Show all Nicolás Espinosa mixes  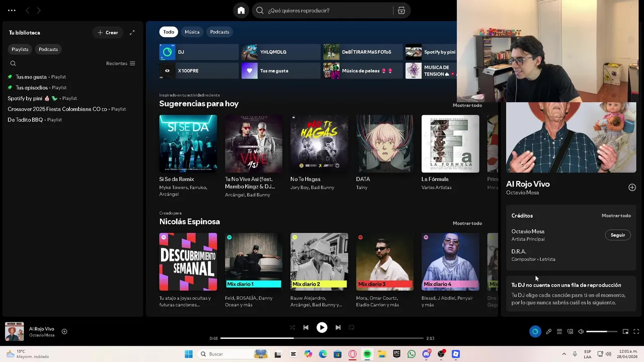(467, 223)
